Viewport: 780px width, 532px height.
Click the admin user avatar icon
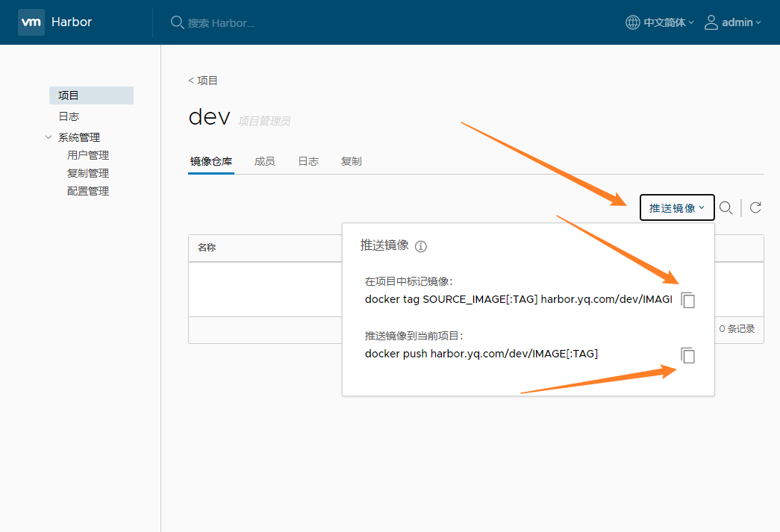tap(711, 22)
